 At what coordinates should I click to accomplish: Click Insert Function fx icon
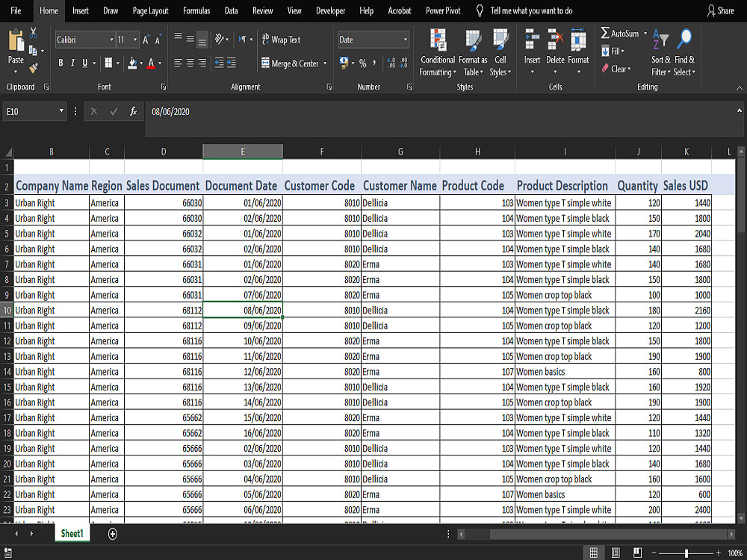click(134, 111)
